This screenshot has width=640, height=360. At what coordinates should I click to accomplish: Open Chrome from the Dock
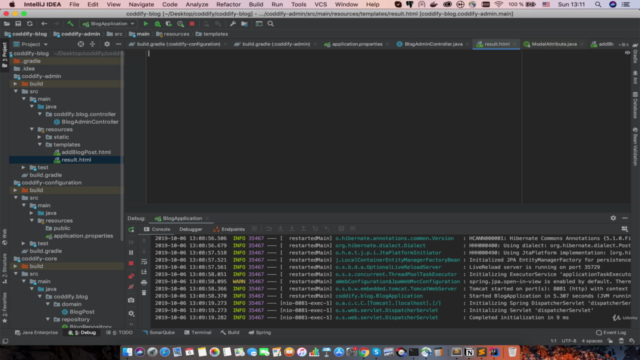point(364,352)
